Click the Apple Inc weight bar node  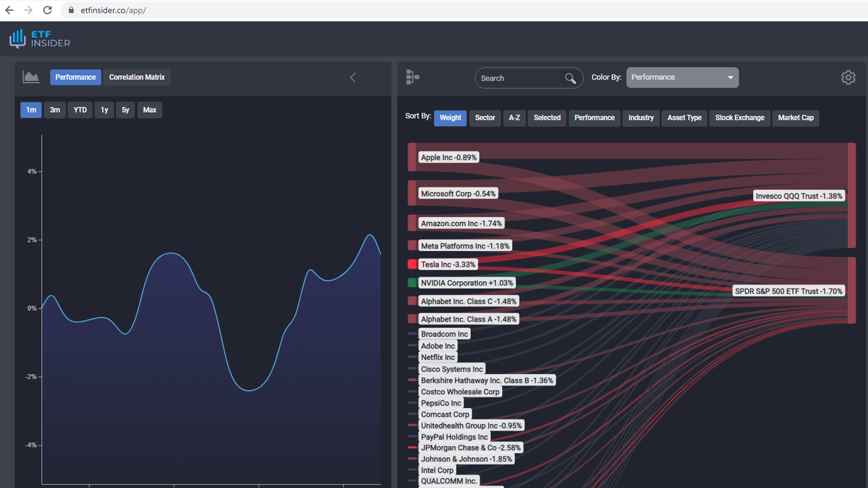tap(412, 157)
